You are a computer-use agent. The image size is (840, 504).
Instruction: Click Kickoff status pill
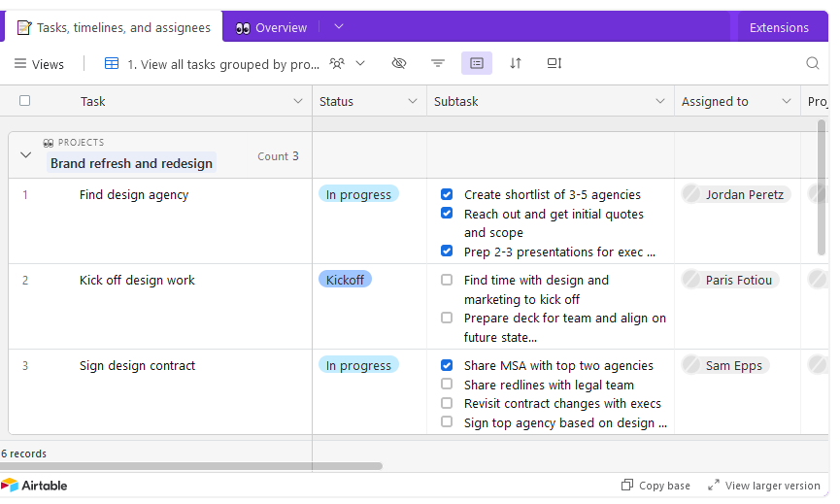point(345,280)
